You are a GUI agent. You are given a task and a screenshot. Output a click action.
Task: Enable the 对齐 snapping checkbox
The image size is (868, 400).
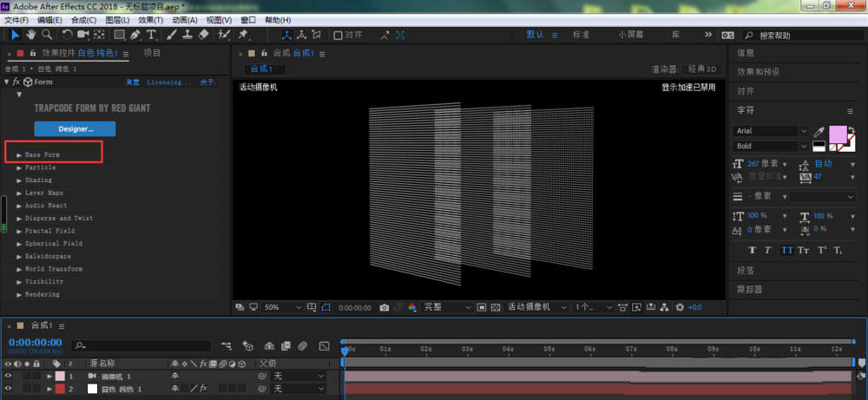click(339, 36)
